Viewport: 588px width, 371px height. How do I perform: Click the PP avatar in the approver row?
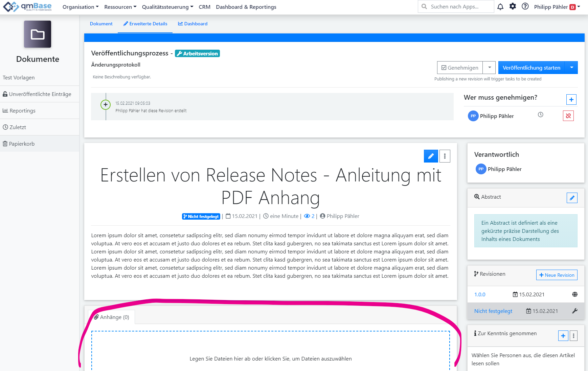[x=473, y=116]
